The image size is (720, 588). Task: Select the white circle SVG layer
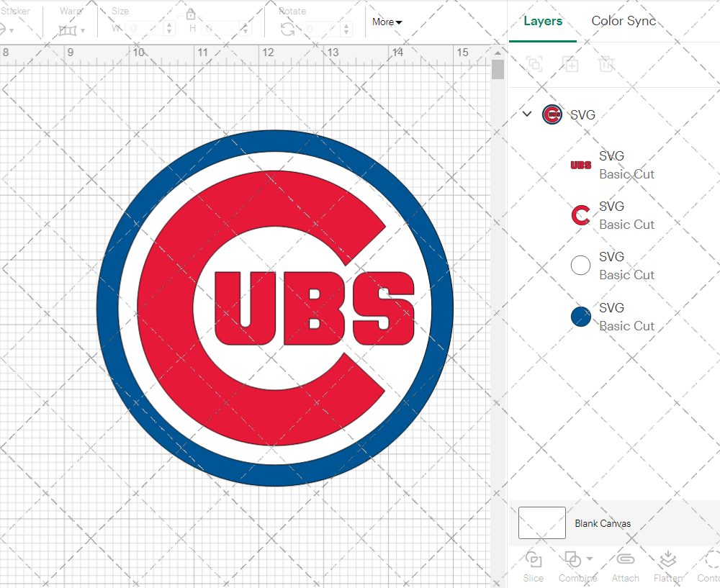pos(614,266)
